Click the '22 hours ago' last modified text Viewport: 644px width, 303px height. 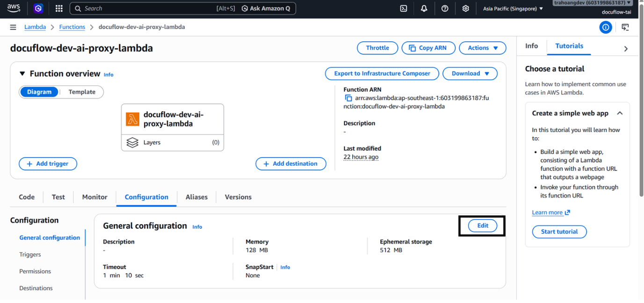pos(361,157)
